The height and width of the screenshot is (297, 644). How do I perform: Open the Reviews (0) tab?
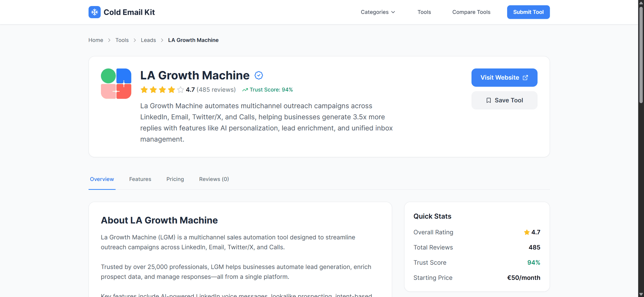click(x=214, y=179)
